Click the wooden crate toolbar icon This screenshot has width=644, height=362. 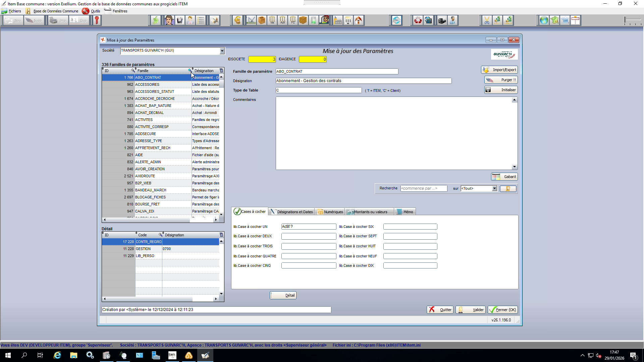coord(303,20)
